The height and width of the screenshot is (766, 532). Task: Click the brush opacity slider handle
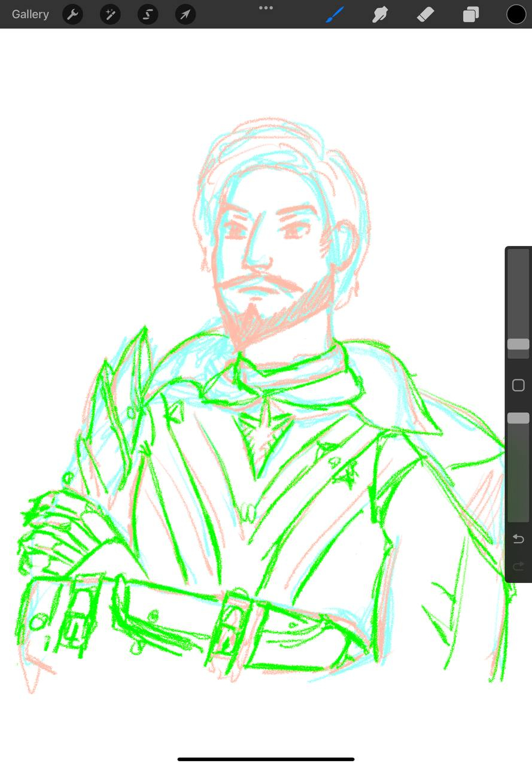pyautogui.click(x=518, y=418)
